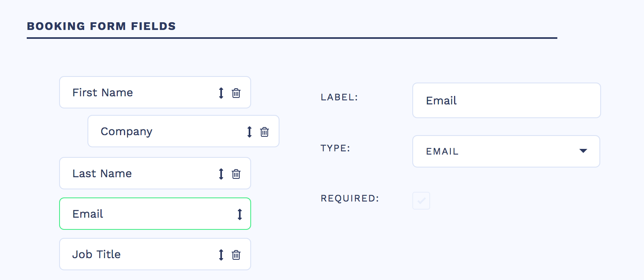Toggle the Required checkbox
644x280 pixels.
coord(421,201)
